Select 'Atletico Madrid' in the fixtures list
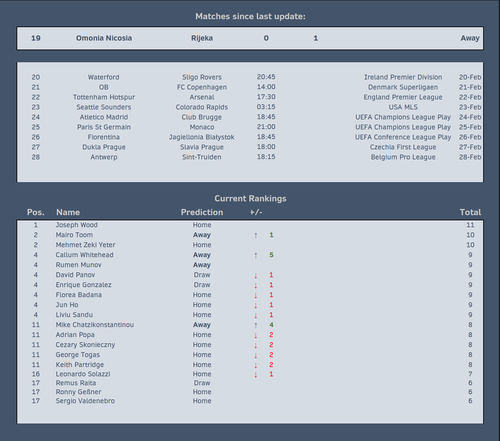The height and width of the screenshot is (441, 500). tap(104, 117)
